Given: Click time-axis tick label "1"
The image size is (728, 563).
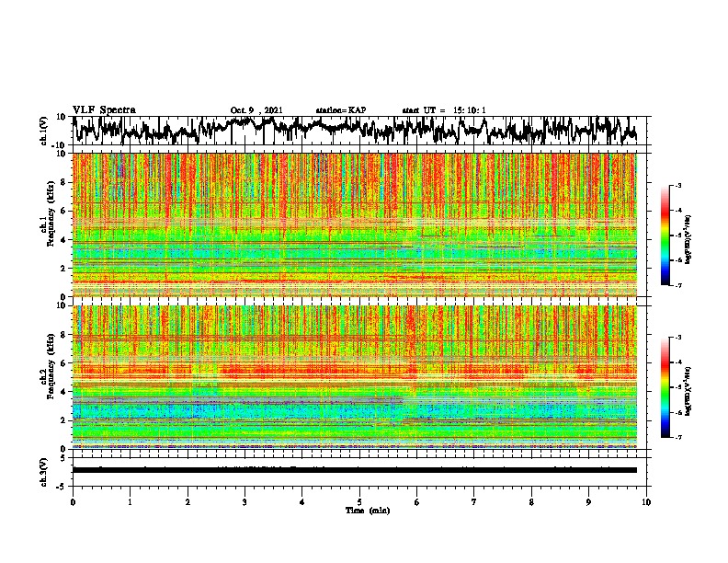Looking at the screenshot, I should click(x=130, y=502).
